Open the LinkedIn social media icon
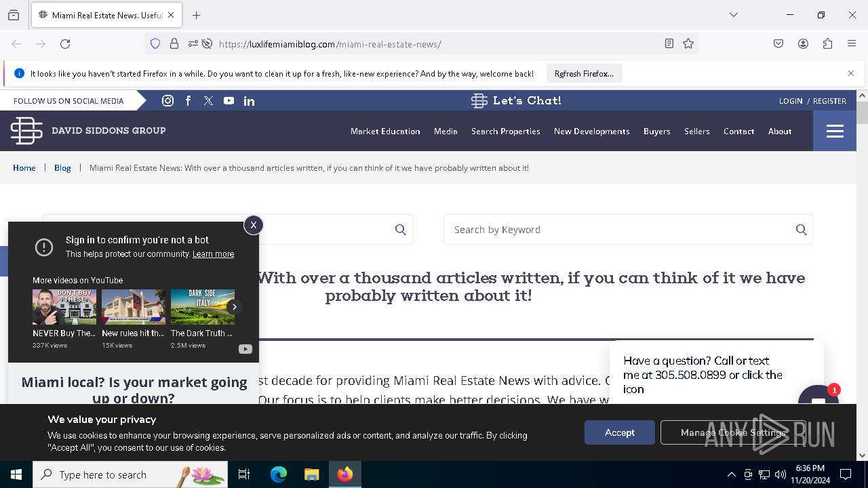The width and height of the screenshot is (868, 488). [x=249, y=101]
